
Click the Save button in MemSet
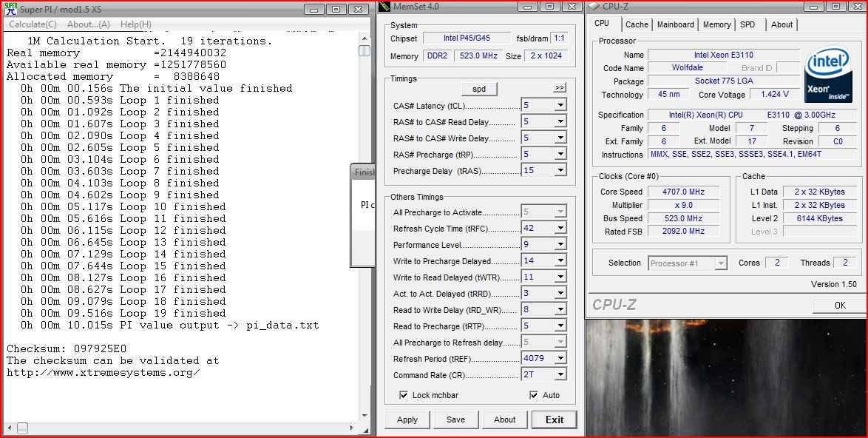click(455, 420)
